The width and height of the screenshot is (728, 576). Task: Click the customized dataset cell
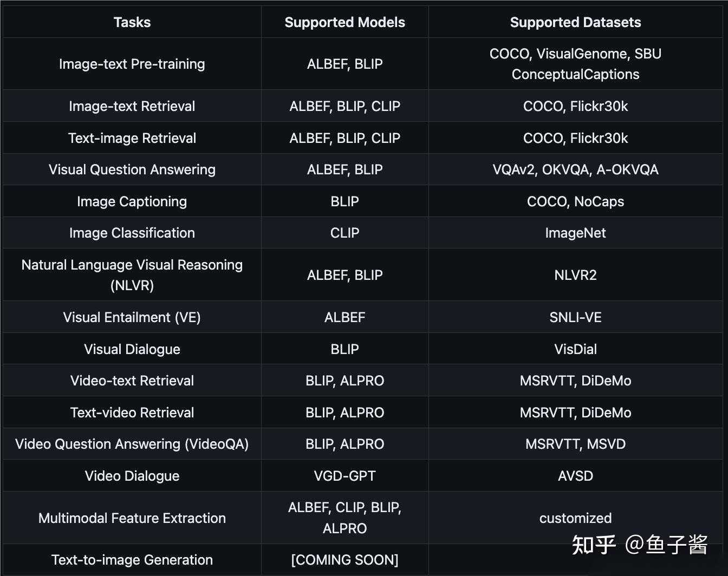pos(575,518)
